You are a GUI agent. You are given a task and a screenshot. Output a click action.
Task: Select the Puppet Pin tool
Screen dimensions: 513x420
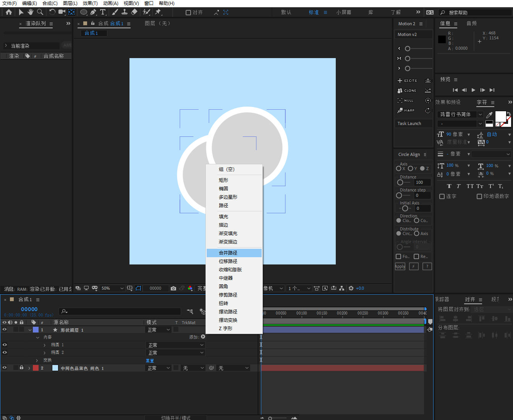pyautogui.click(x=158, y=12)
